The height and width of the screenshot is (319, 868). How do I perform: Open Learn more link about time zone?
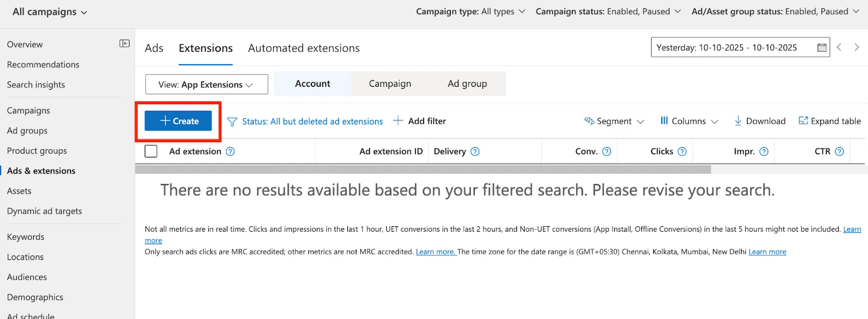coord(767,252)
